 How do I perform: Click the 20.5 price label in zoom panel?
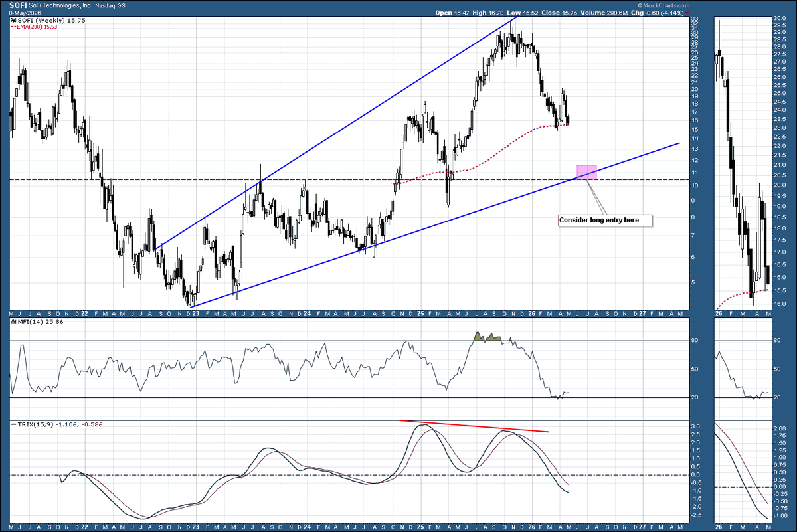pos(781,175)
